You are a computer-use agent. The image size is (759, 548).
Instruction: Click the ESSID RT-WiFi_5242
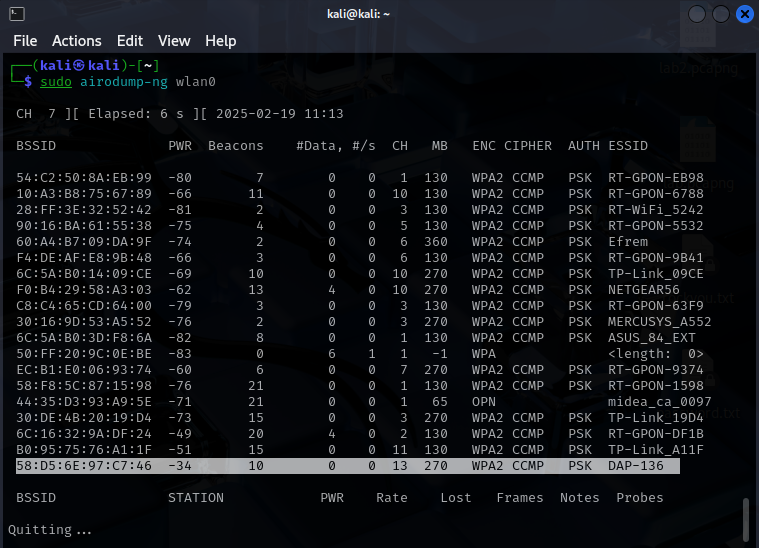pyautogui.click(x=656, y=210)
